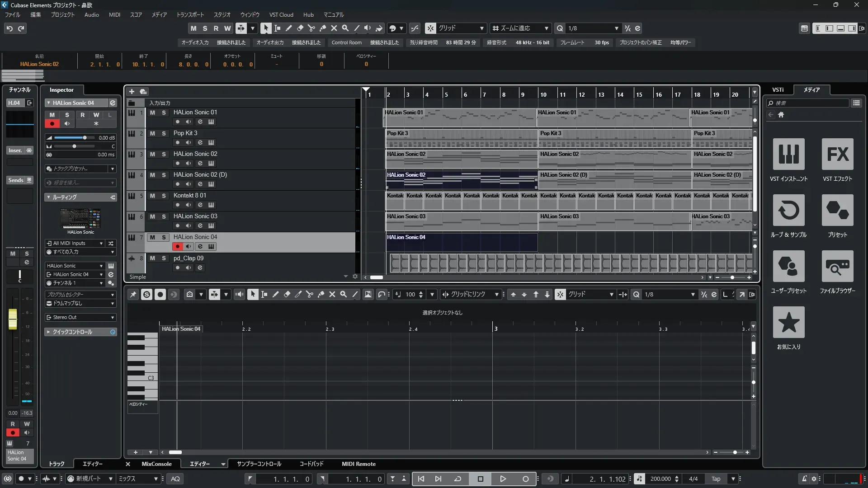Image resolution: width=868 pixels, height=488 pixels.
Task: Open the Stereo Out output routing dropdown
Action: (x=80, y=317)
